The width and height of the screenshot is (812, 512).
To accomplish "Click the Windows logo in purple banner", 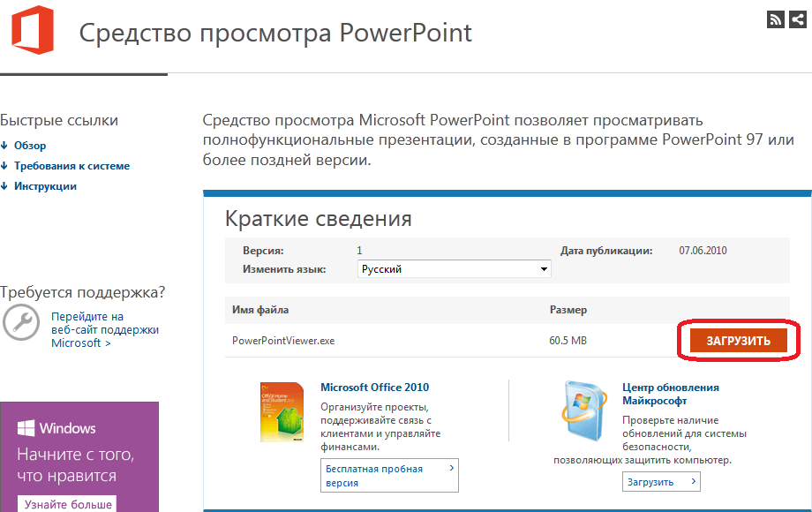I will pos(26,428).
